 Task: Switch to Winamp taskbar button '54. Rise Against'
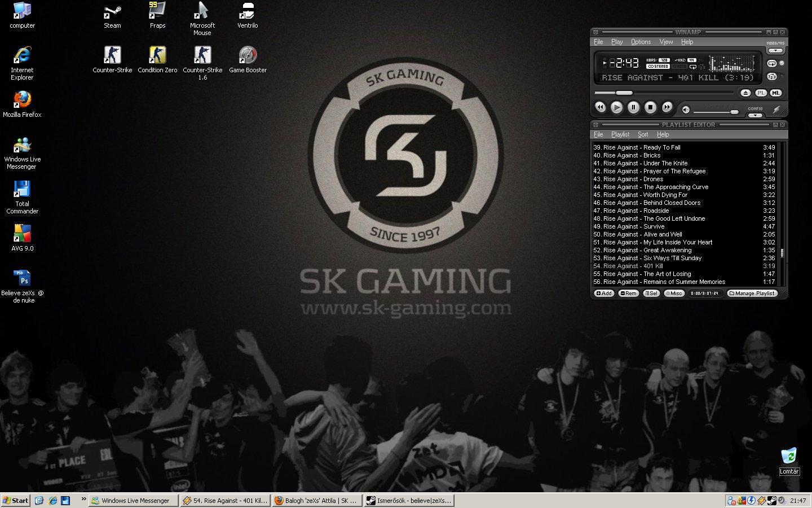click(x=225, y=500)
